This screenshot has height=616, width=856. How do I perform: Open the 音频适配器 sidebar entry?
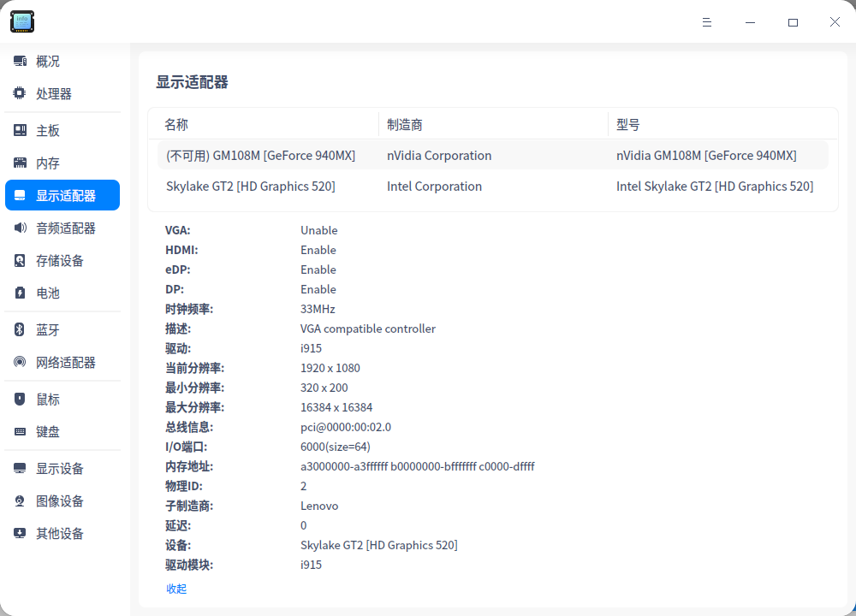62,228
